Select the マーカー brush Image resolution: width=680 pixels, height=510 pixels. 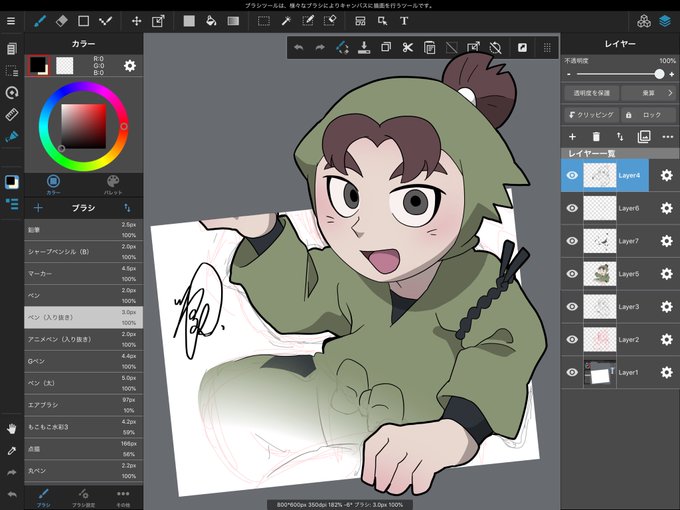83,273
